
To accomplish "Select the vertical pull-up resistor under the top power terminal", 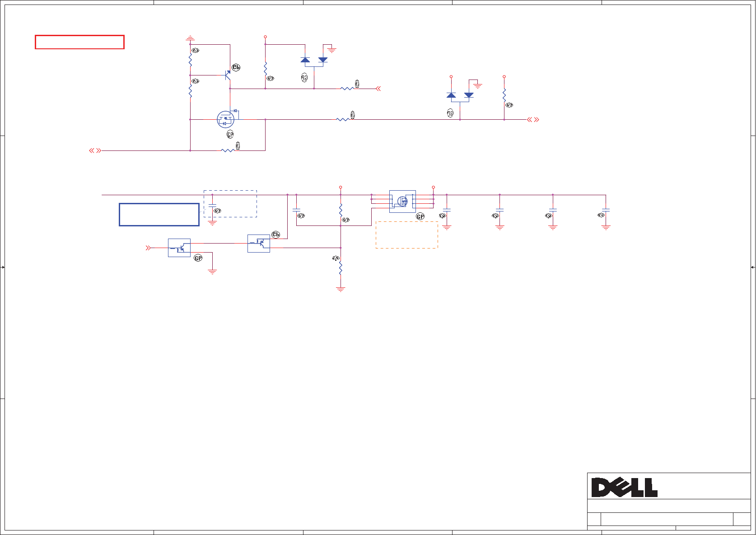I will coord(265,69).
